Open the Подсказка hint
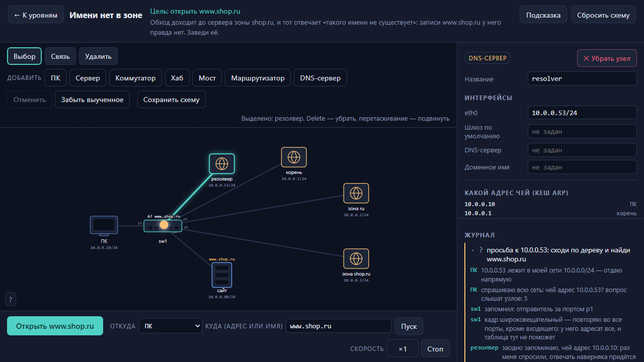644x362 pixels. point(543,15)
